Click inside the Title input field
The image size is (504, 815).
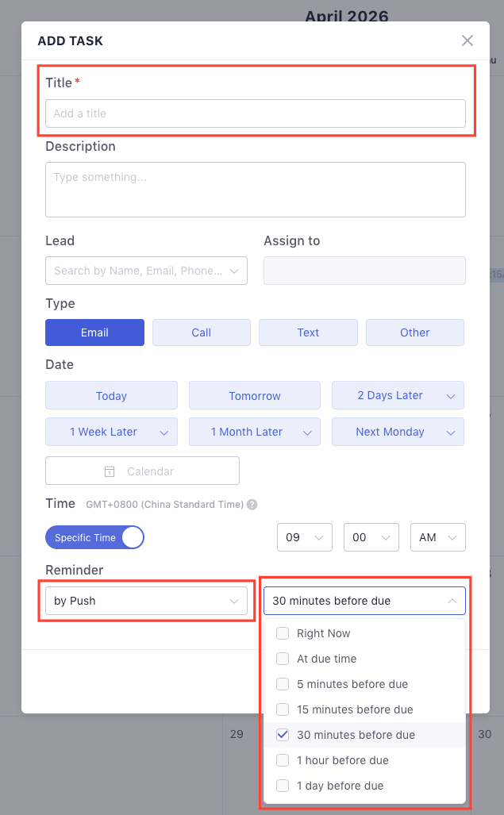[x=255, y=113]
